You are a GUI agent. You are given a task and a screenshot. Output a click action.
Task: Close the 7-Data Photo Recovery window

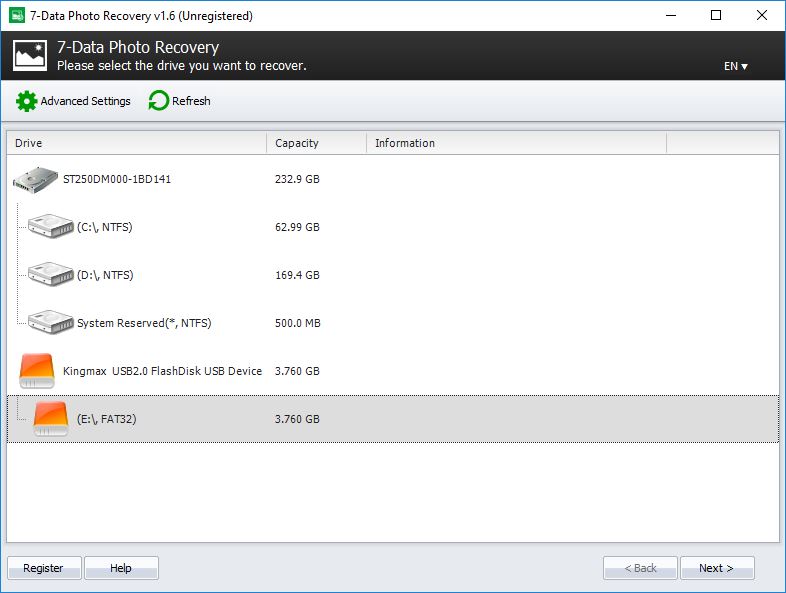pos(761,16)
